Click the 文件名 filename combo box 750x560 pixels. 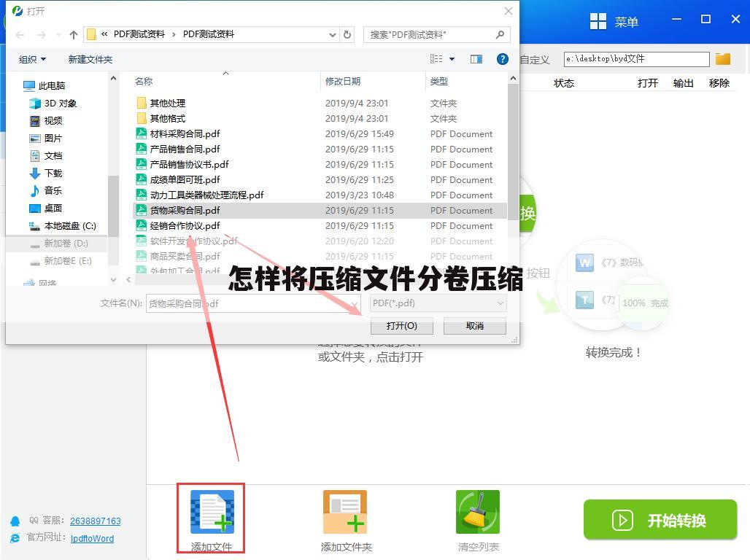pos(253,303)
